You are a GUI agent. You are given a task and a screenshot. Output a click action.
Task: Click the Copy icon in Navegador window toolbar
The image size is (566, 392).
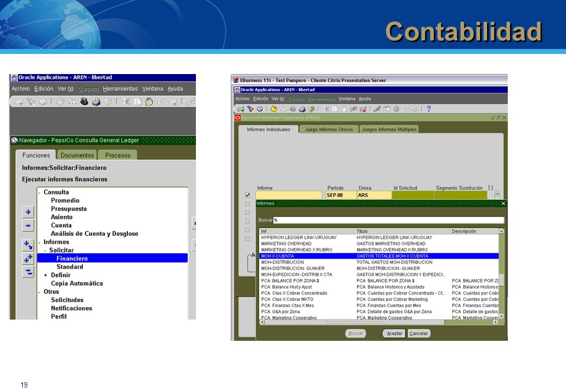138,102
